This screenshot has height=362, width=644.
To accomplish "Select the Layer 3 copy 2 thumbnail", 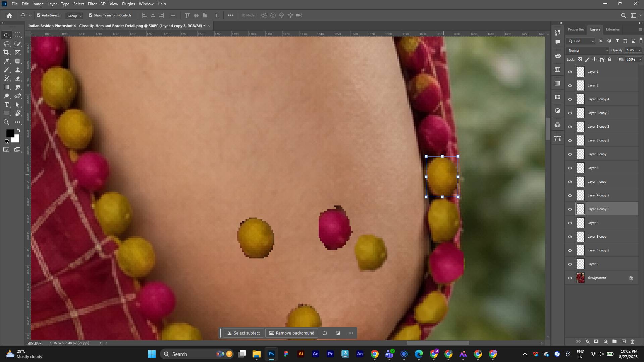I will click(580, 140).
